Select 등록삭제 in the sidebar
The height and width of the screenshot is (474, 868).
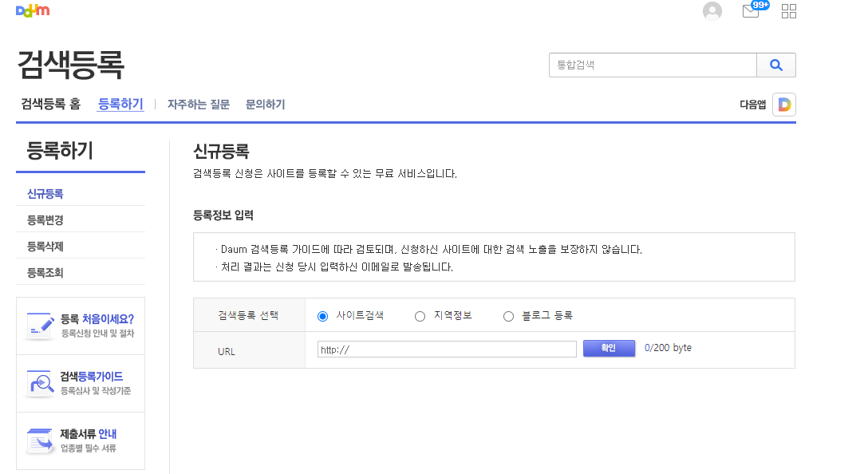[45, 247]
